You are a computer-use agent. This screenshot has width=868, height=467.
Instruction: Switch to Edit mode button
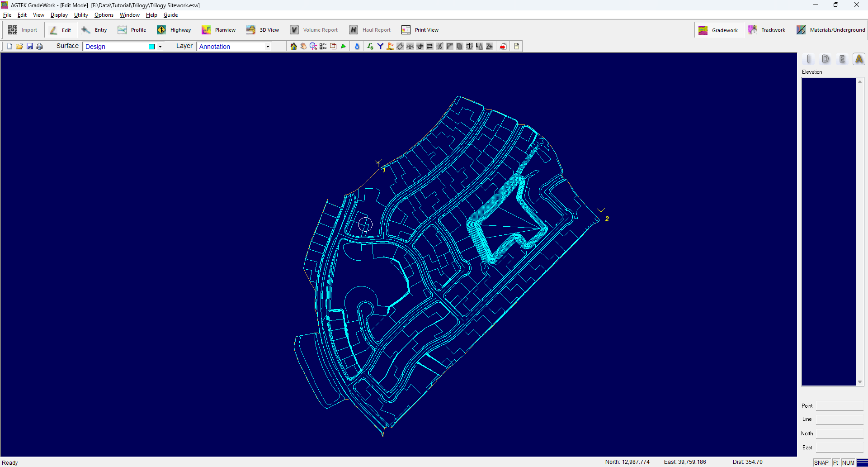coord(61,30)
